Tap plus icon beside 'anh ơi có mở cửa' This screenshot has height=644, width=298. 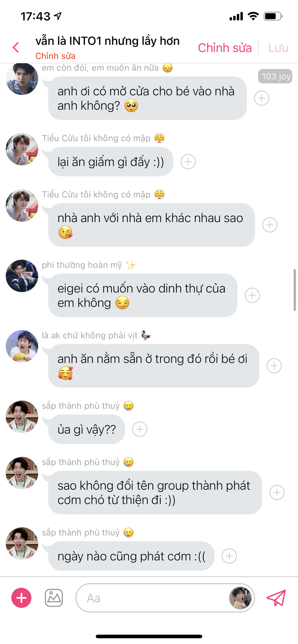pos(262,98)
